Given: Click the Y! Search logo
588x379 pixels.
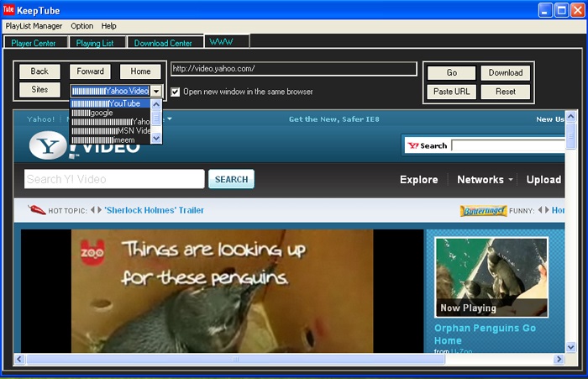Looking at the screenshot, I should click(428, 145).
